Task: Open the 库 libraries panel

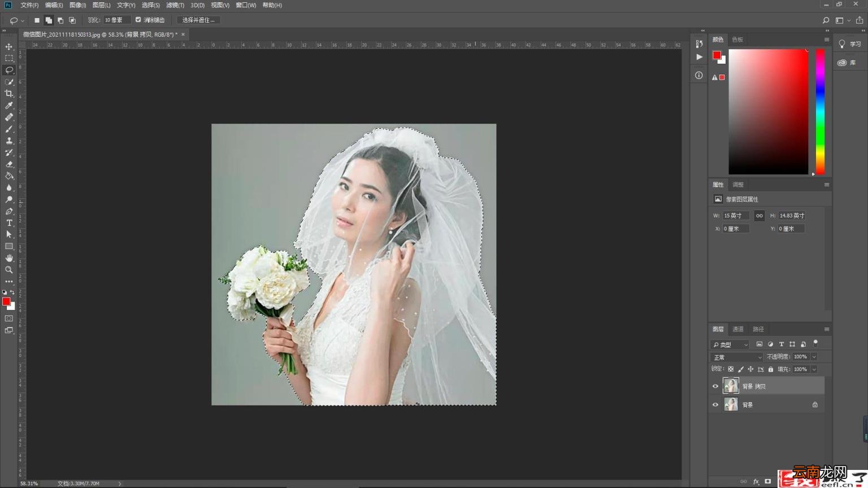Action: [x=847, y=63]
